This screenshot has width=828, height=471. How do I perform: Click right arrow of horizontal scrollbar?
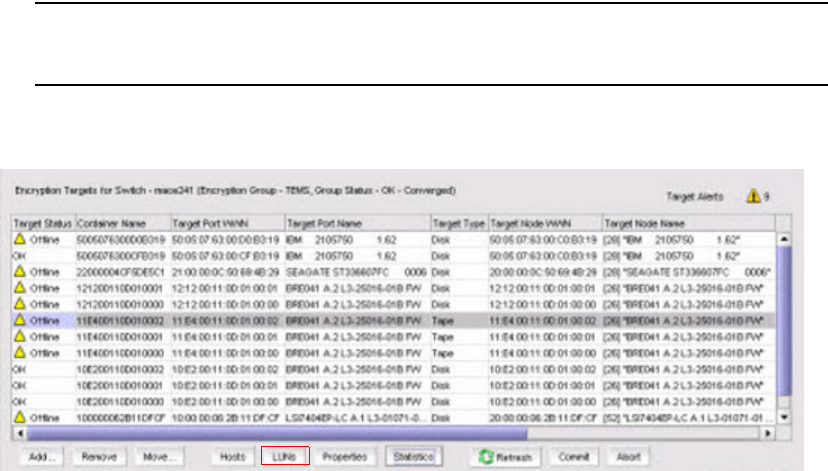tap(768, 434)
